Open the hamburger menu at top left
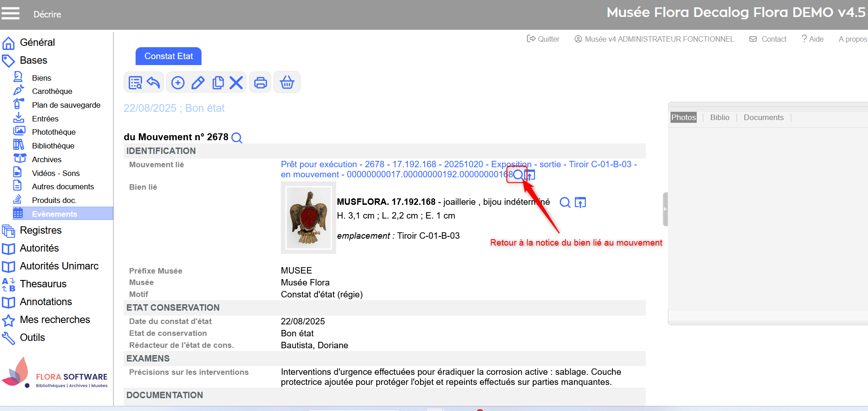This screenshot has height=411, width=868. click(x=10, y=13)
